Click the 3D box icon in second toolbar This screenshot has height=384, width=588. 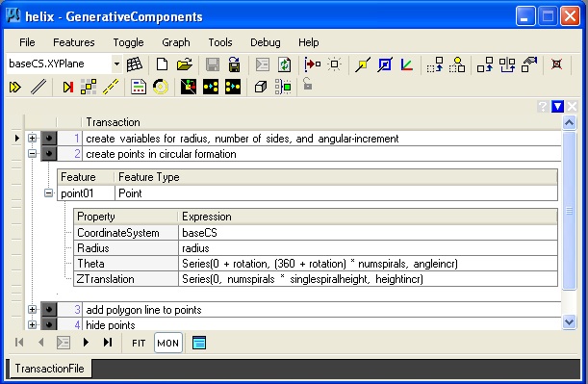pyautogui.click(x=260, y=88)
